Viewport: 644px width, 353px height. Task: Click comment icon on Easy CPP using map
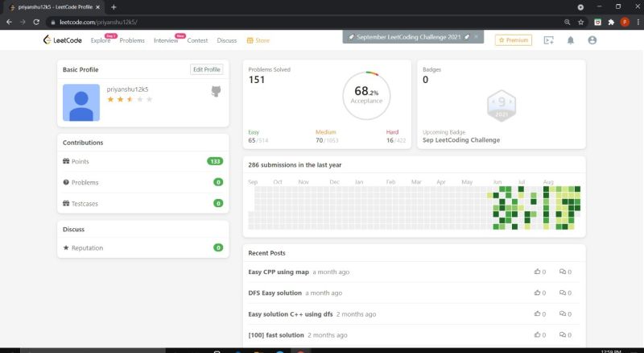click(562, 272)
